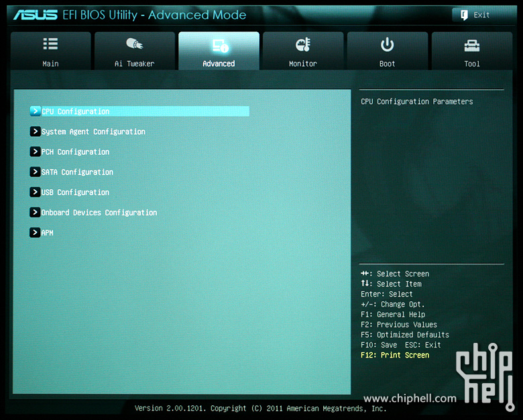Click the Enter: Select hint
Screen dimensions: 523x420
[387, 294]
